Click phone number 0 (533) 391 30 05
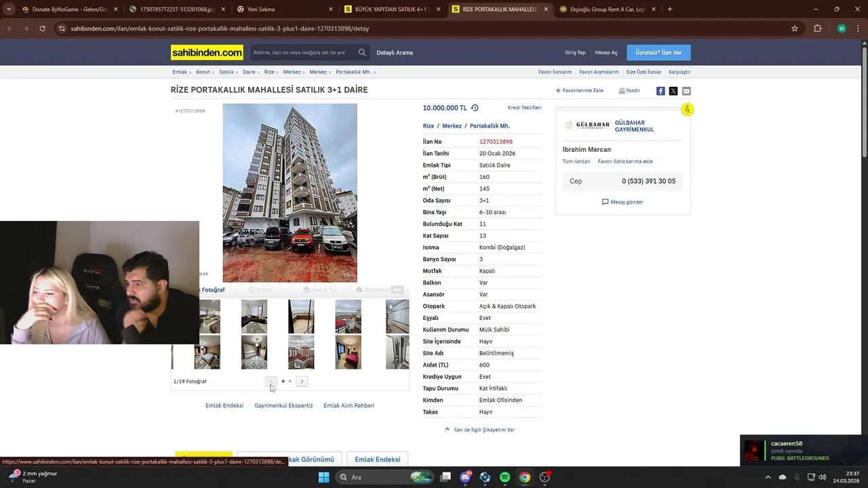Viewport: 868px width, 488px height. click(x=649, y=181)
